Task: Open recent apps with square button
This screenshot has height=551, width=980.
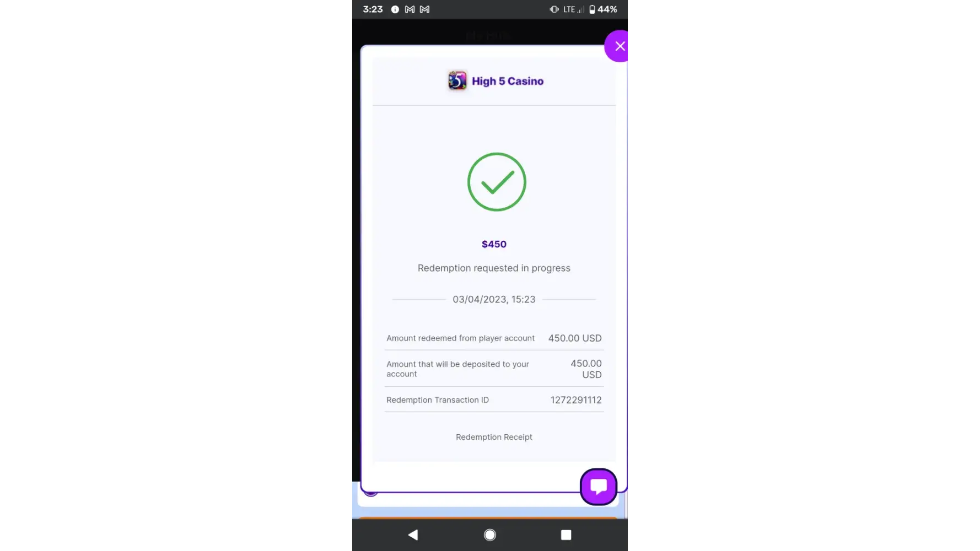Action: coord(566,535)
